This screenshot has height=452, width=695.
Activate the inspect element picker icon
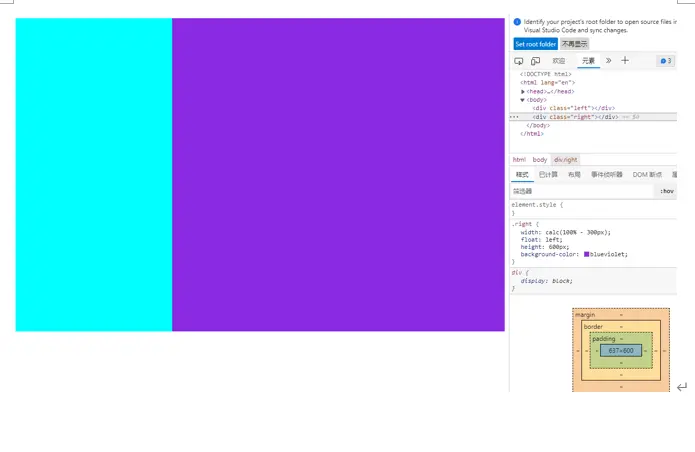pyautogui.click(x=519, y=61)
